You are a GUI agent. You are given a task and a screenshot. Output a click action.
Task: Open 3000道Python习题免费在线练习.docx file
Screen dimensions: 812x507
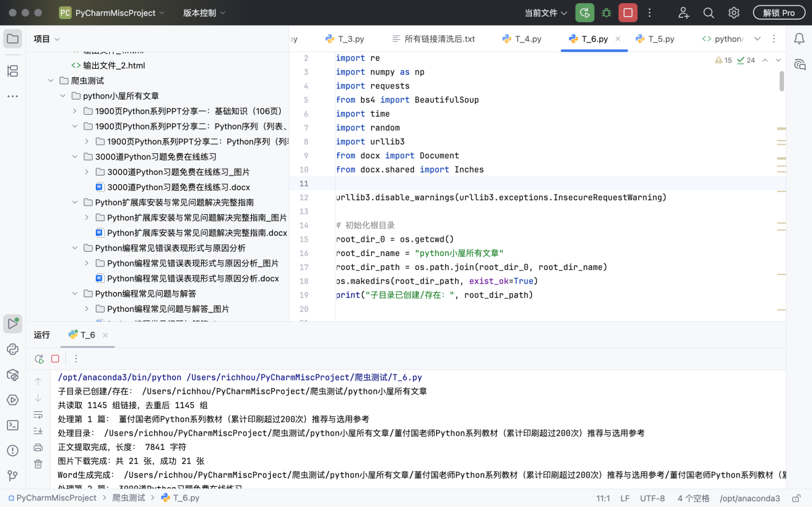pyautogui.click(x=173, y=187)
